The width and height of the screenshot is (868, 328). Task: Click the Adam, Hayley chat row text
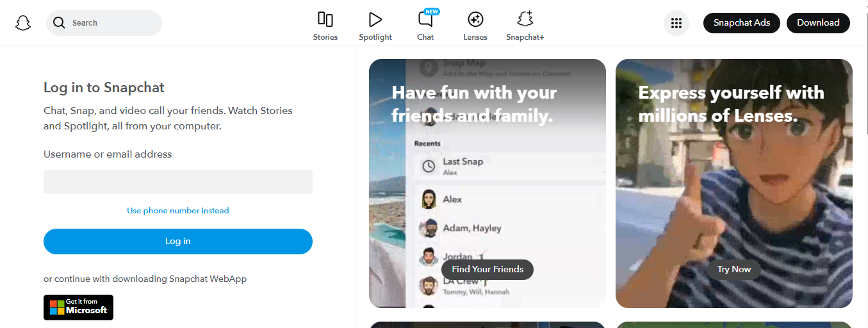472,228
